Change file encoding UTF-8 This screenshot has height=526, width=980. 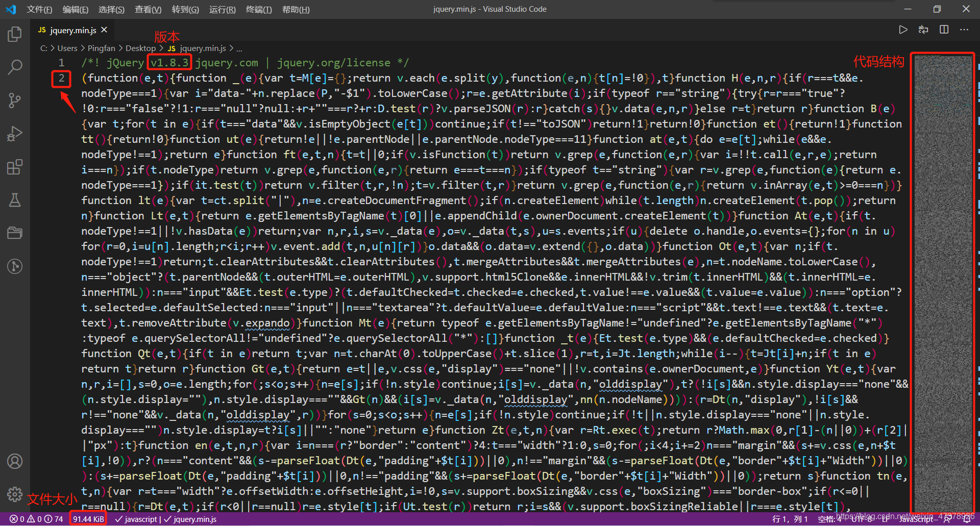click(x=862, y=519)
